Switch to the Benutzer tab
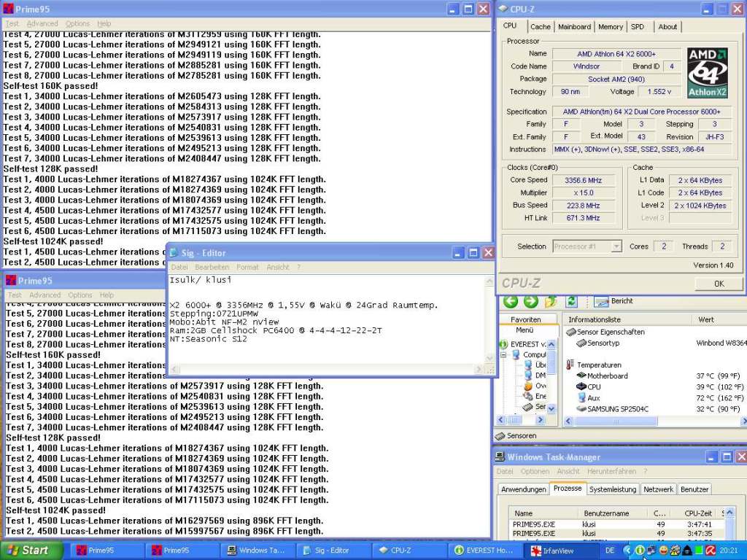Screen dimensions: 747x560 coord(694,489)
